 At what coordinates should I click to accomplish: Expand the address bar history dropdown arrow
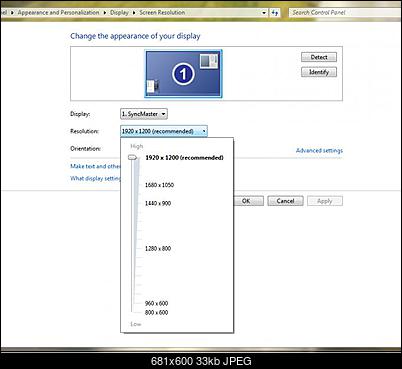coord(264,13)
